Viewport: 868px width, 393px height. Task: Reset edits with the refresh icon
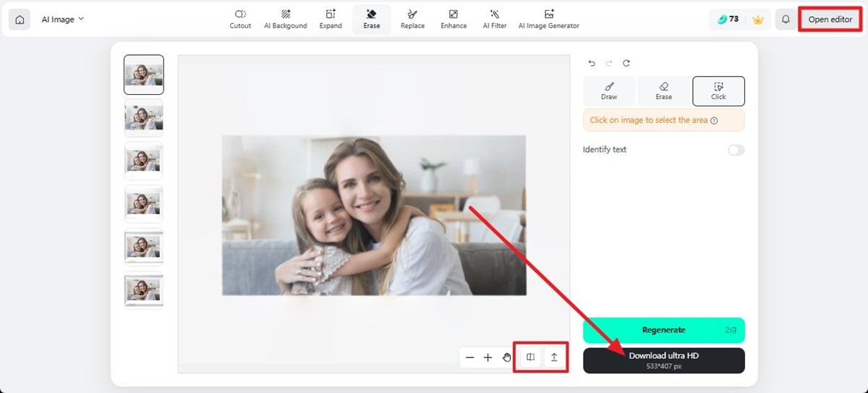(626, 63)
